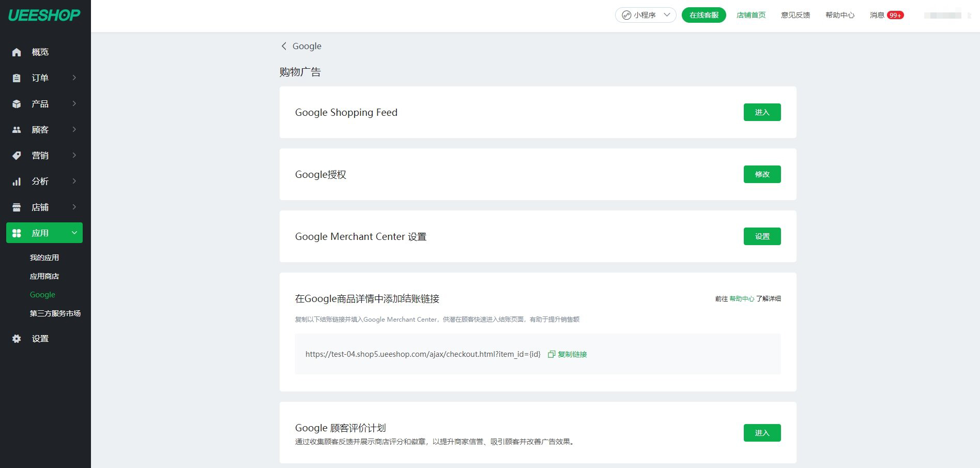Click the Google Merchant Center 设置 title
The width and height of the screenshot is (980, 468).
(x=361, y=236)
